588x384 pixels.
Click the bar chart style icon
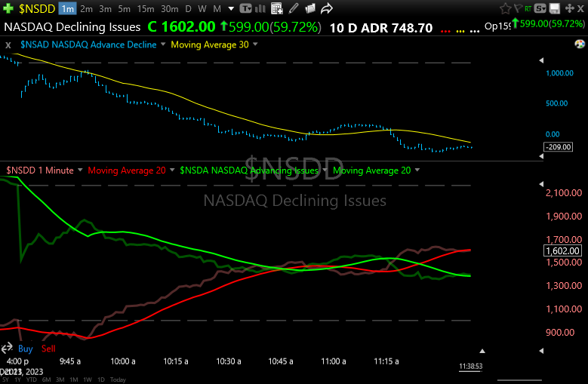tap(262, 9)
